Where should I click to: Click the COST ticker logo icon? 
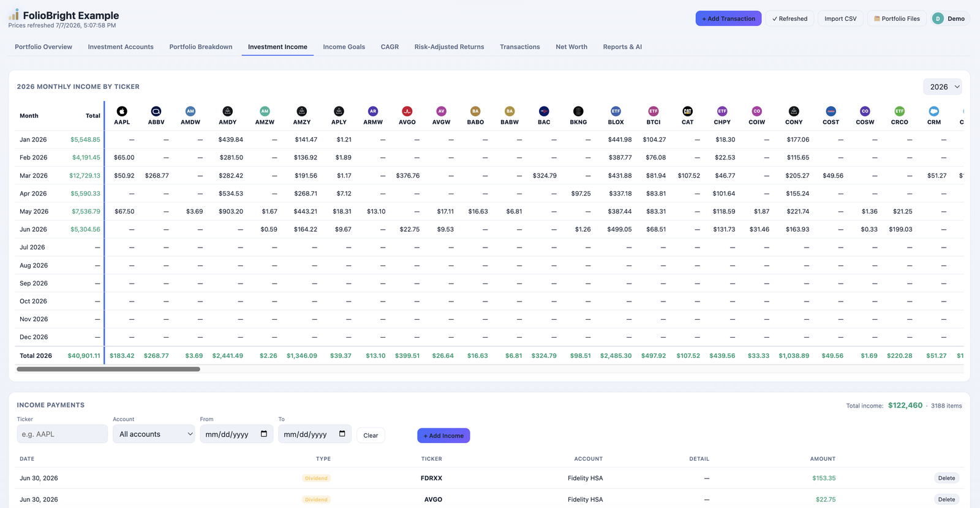point(831,111)
